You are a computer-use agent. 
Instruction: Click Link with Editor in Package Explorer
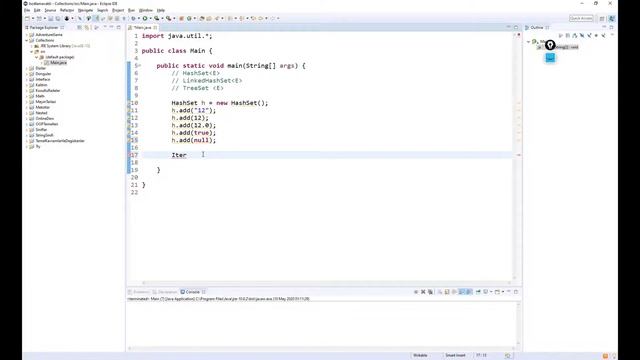coord(87,27)
